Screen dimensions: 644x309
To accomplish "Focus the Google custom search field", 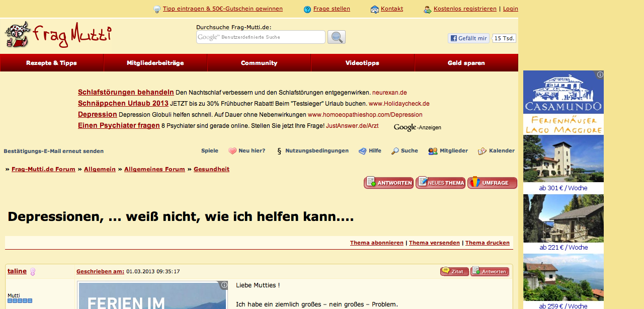I will pyautogui.click(x=261, y=37).
